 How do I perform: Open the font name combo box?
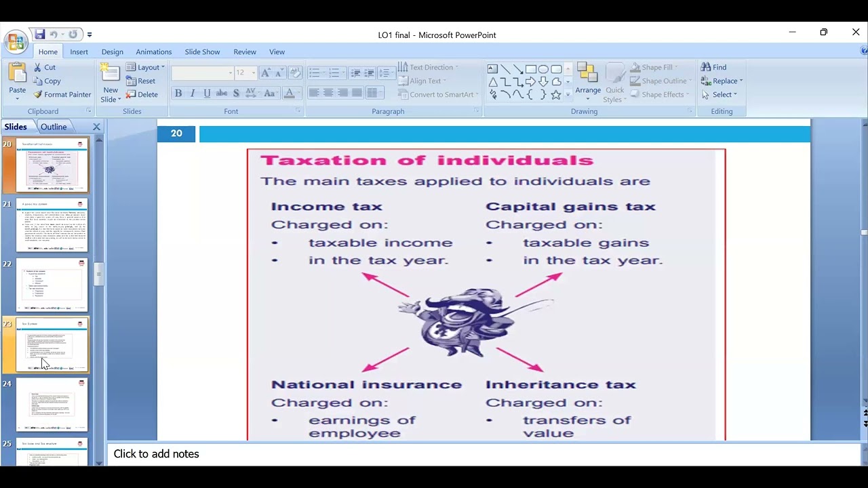pyautogui.click(x=203, y=73)
